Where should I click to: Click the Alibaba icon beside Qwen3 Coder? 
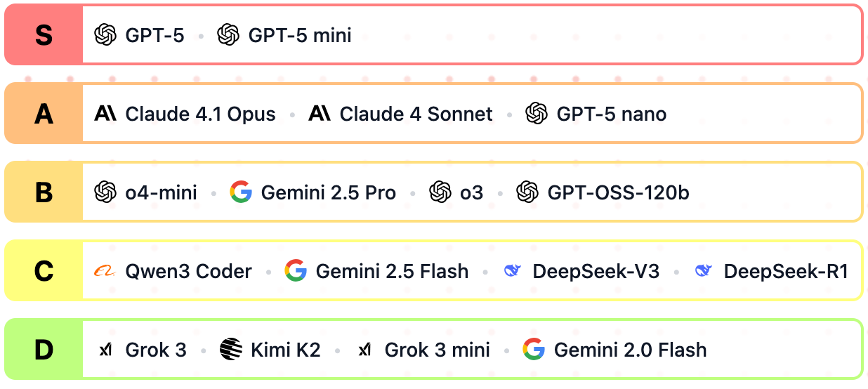coord(105,271)
